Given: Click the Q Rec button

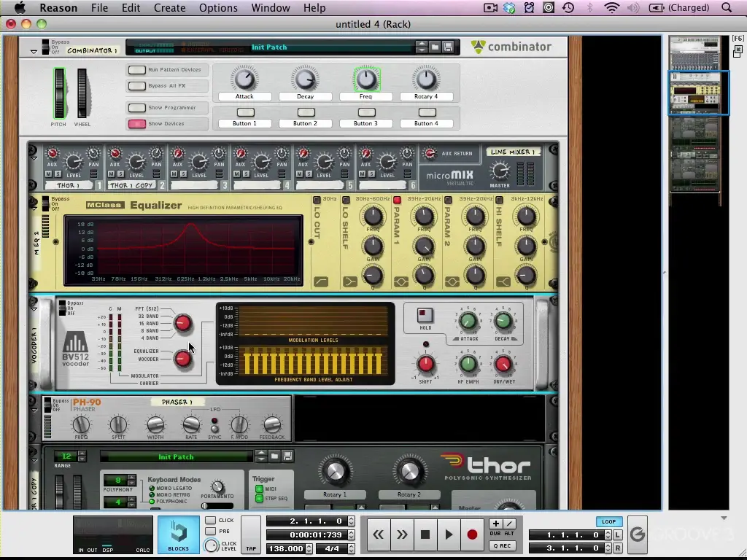Looking at the screenshot, I should click(x=502, y=545).
